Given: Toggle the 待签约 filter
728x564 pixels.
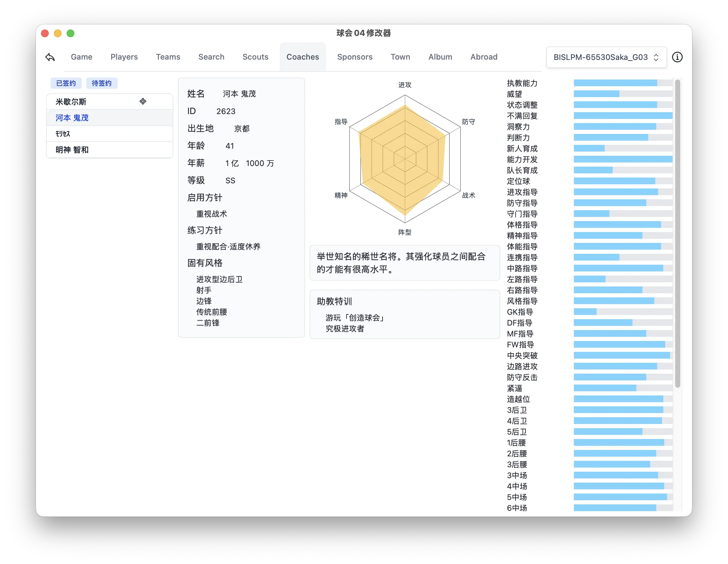Looking at the screenshot, I should tap(102, 83).
